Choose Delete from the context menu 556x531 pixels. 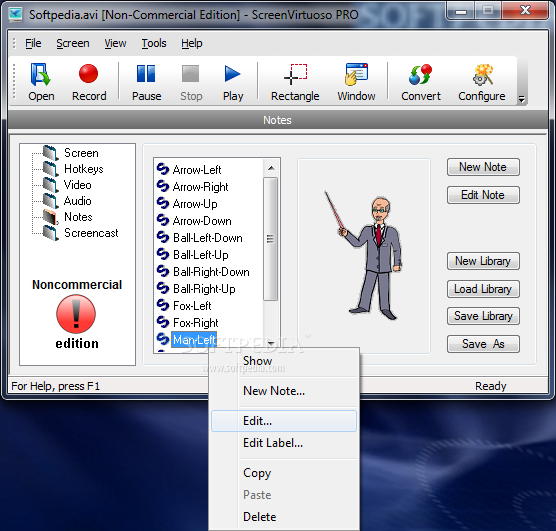[284, 517]
